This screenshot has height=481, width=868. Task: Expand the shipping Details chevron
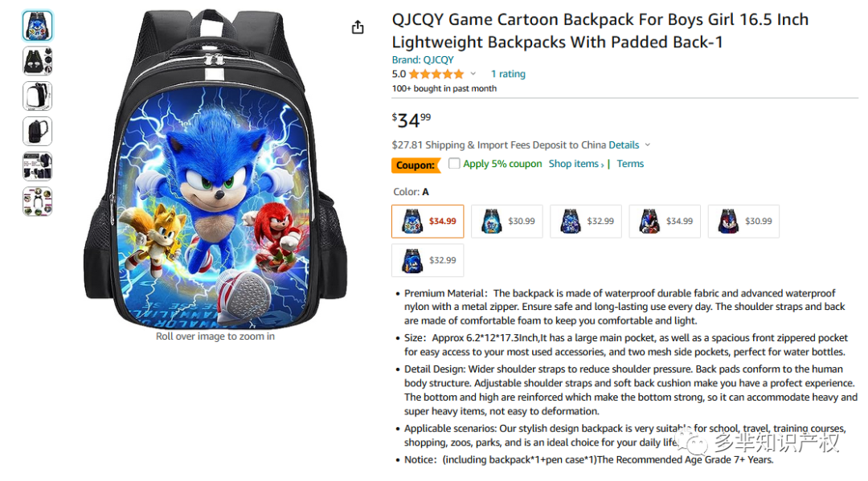[x=648, y=145]
